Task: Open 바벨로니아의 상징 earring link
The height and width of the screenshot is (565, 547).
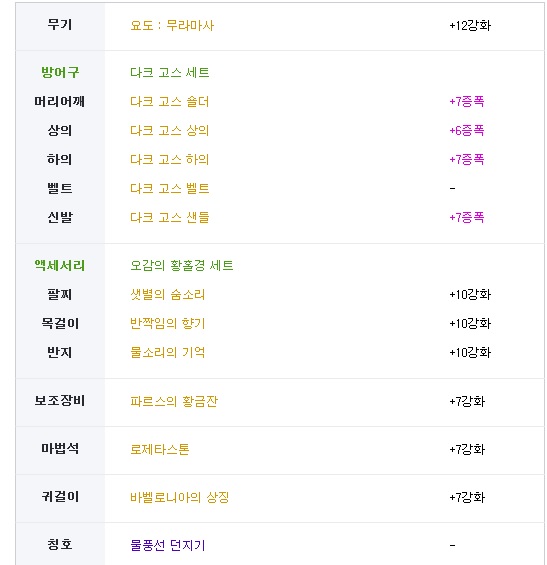Action: 179,498
